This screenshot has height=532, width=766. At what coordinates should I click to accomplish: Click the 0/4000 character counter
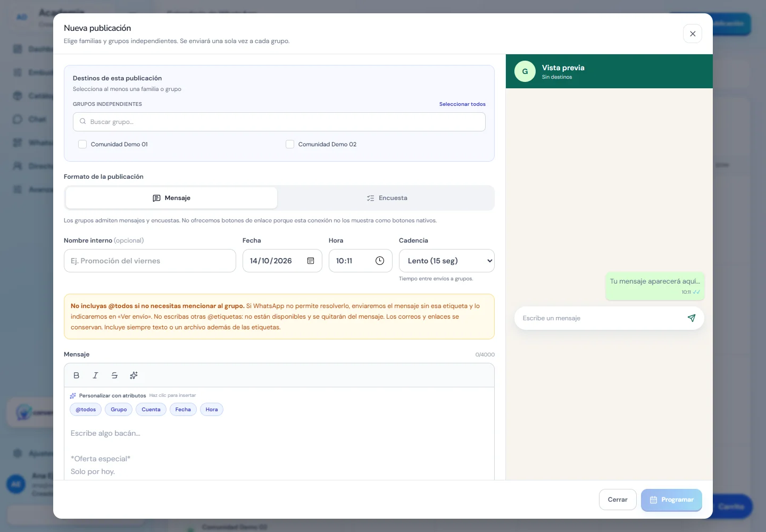tap(485, 354)
